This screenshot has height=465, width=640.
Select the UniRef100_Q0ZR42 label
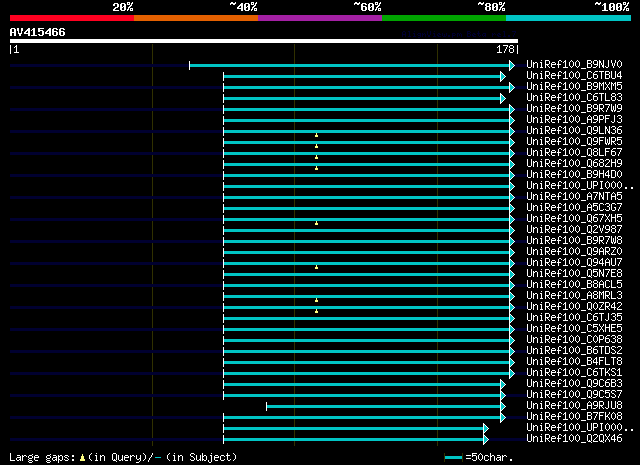tap(574, 307)
